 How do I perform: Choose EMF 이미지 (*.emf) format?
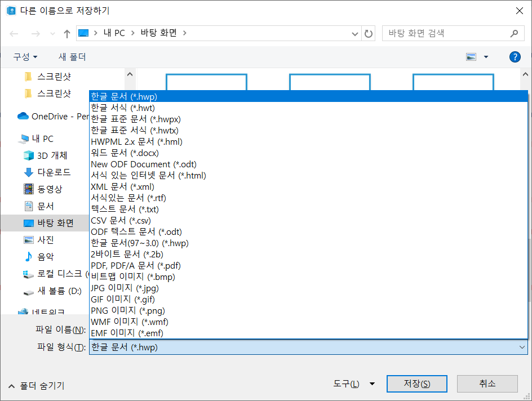[308, 333]
